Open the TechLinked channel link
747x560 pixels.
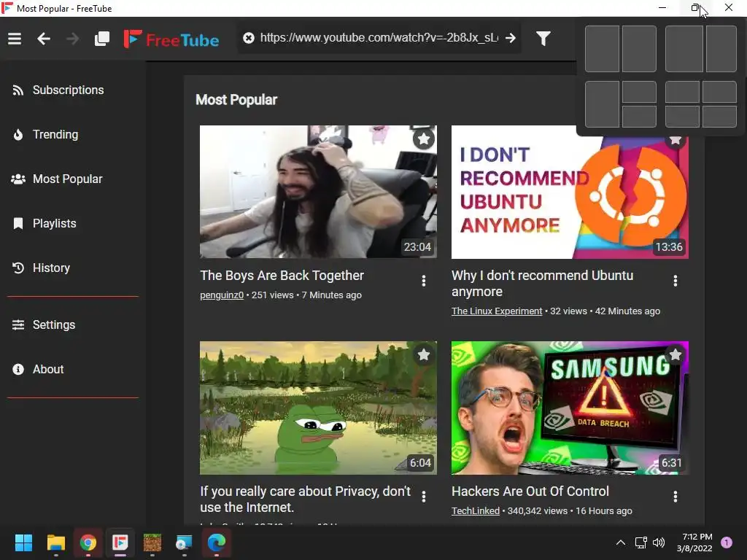476,511
